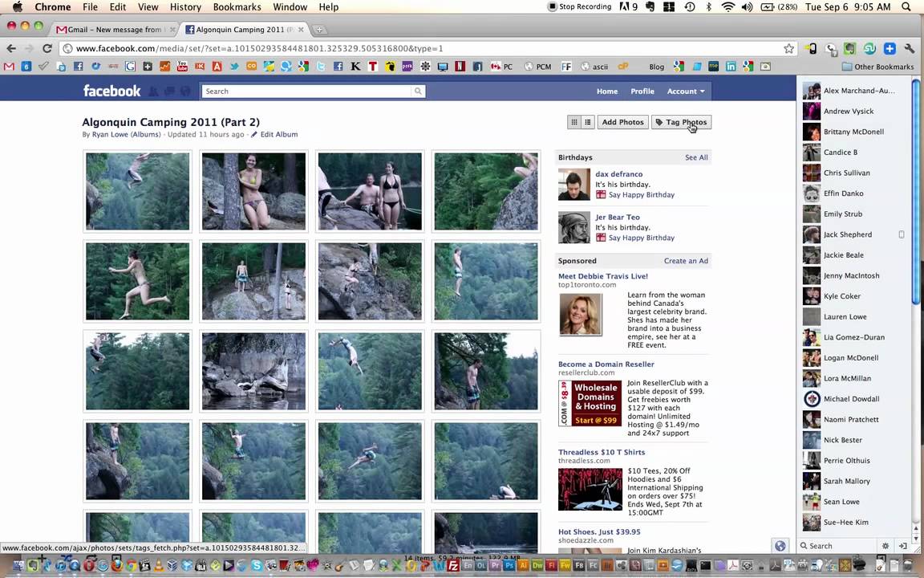
Task: Click the StumbleUpon extension icon
Action: coord(869,49)
